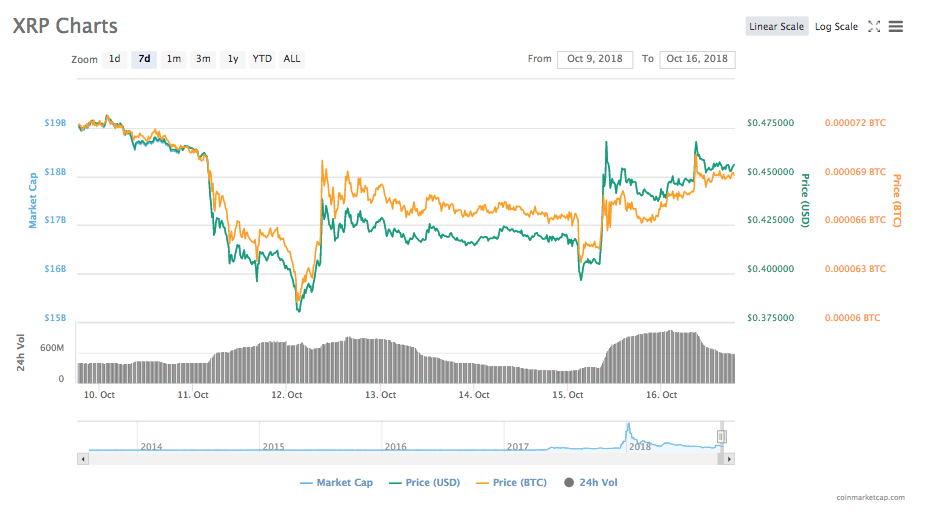This screenshot has height=515, width=930.
Task: Click the 600M volume axis label
Action: [x=52, y=348]
